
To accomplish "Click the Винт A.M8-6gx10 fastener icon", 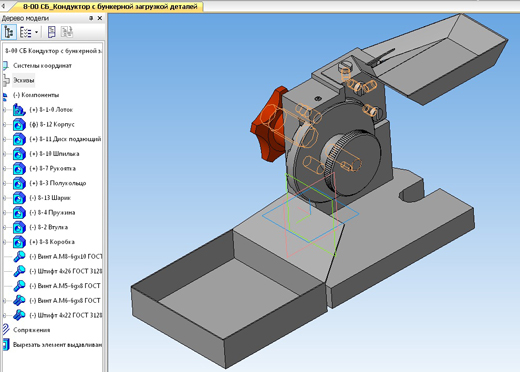I will [19, 256].
